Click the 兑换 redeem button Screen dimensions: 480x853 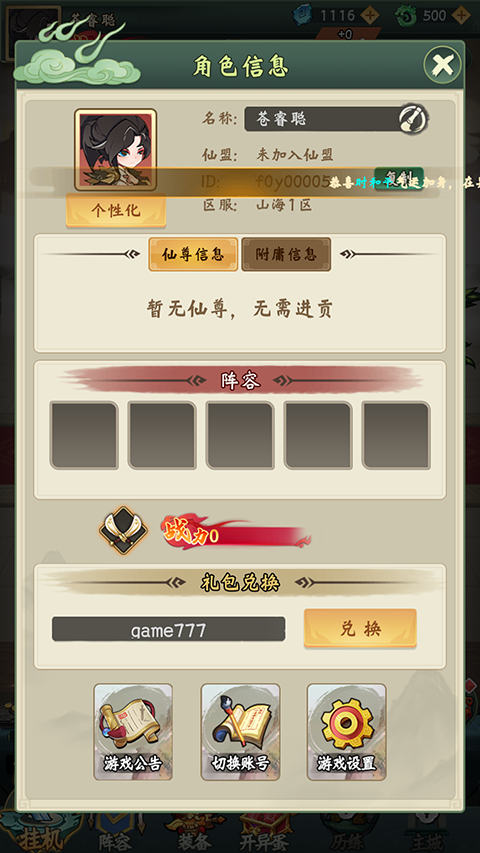360,628
